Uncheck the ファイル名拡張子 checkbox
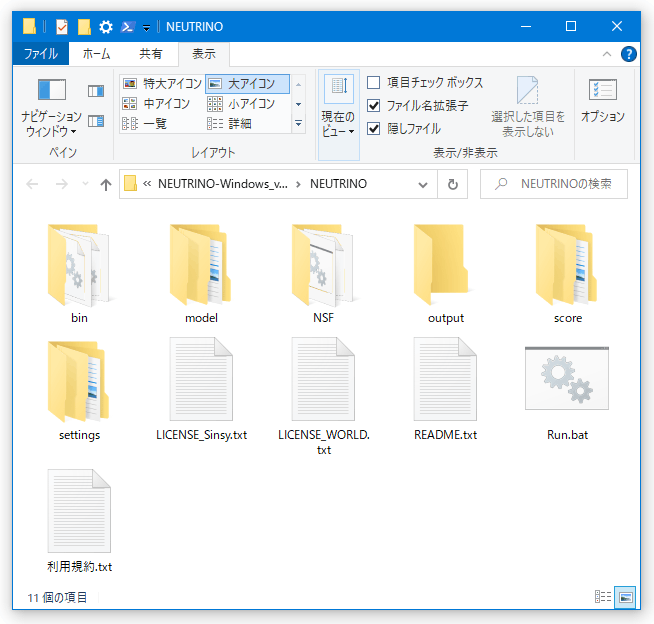Viewport: 654px width, 624px height. point(374,106)
